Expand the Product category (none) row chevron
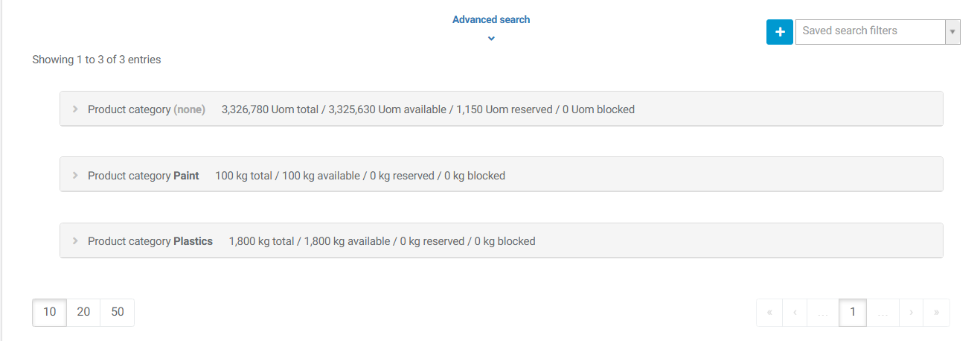Viewport: 980px width, 341px height. tap(75, 109)
